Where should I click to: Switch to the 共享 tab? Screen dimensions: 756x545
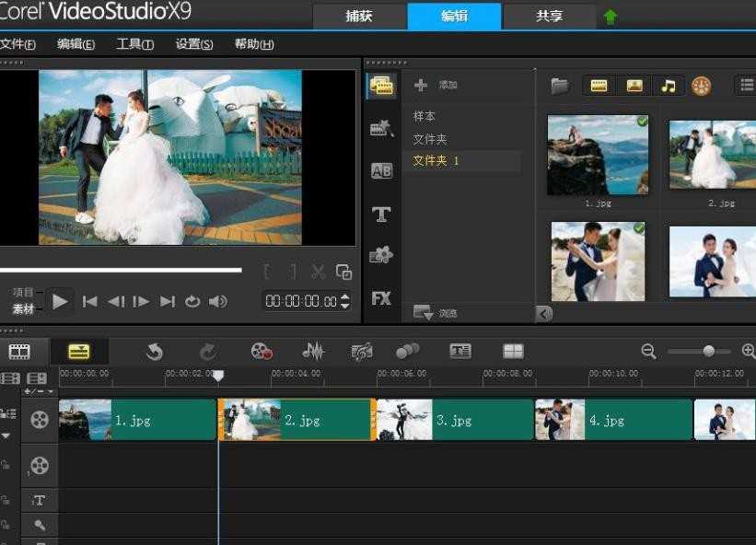[x=549, y=17]
